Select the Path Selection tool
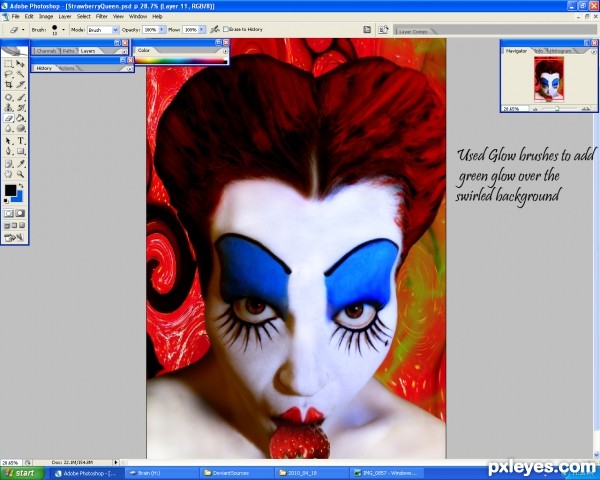 8,141
